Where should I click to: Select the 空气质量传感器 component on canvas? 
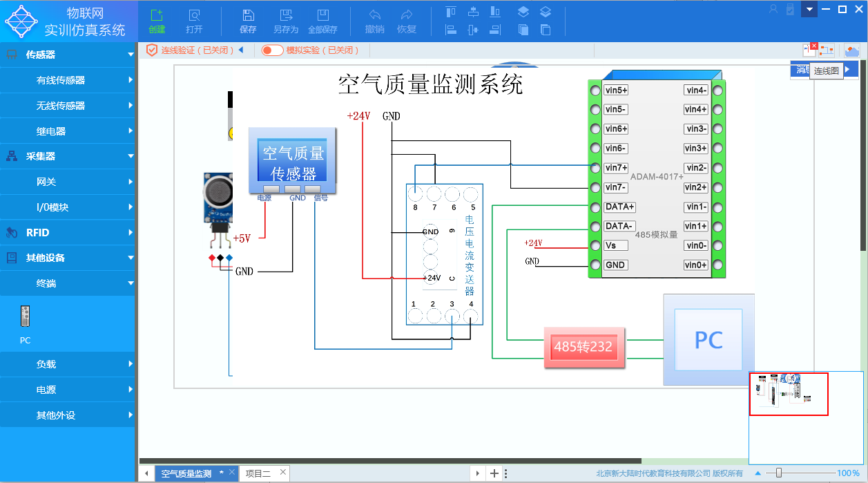pyautogui.click(x=292, y=160)
